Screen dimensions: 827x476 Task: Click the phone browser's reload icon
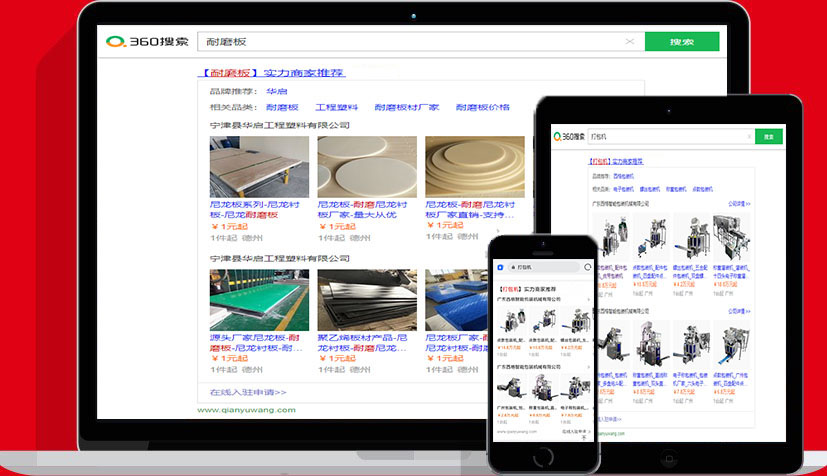point(587,267)
